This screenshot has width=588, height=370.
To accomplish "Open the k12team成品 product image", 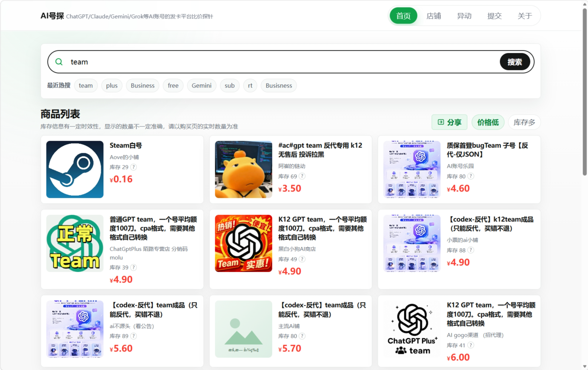I will click(x=412, y=243).
